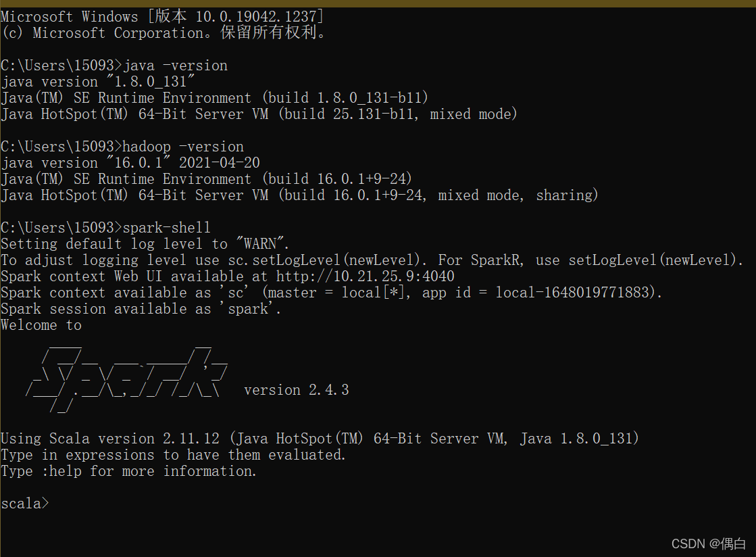The image size is (756, 557).
Task: Click the "version 2.4.3" text
Action: click(x=296, y=390)
